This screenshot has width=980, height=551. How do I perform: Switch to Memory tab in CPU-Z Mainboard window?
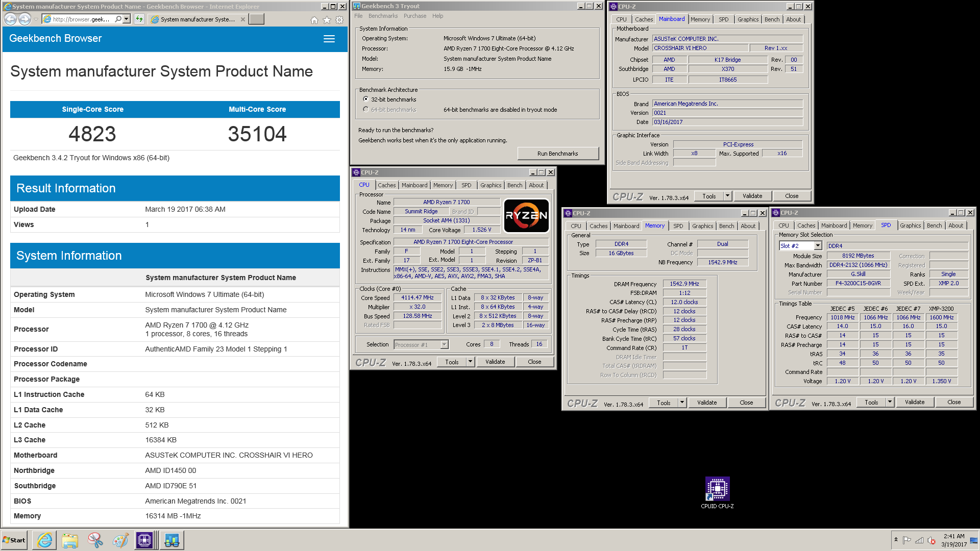700,19
